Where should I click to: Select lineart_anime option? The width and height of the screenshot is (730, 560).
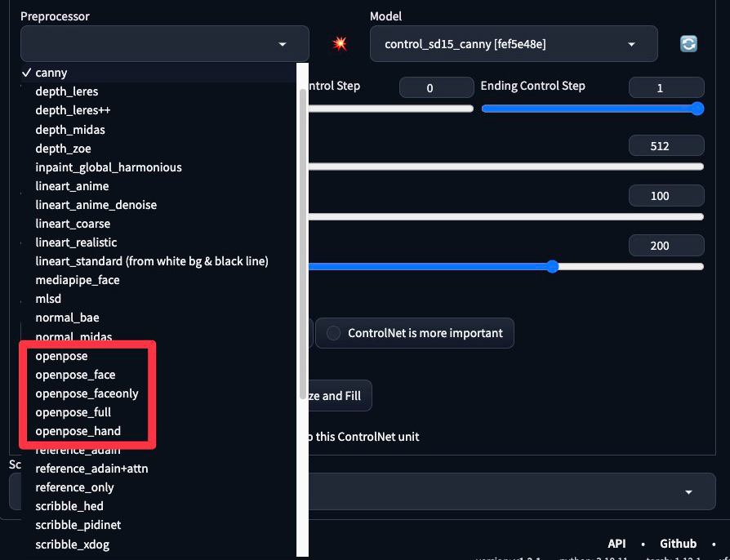(x=158, y=186)
